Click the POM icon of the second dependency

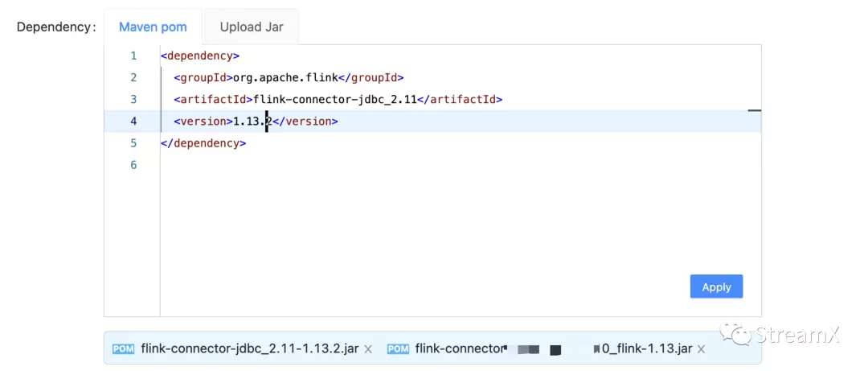tap(398, 348)
